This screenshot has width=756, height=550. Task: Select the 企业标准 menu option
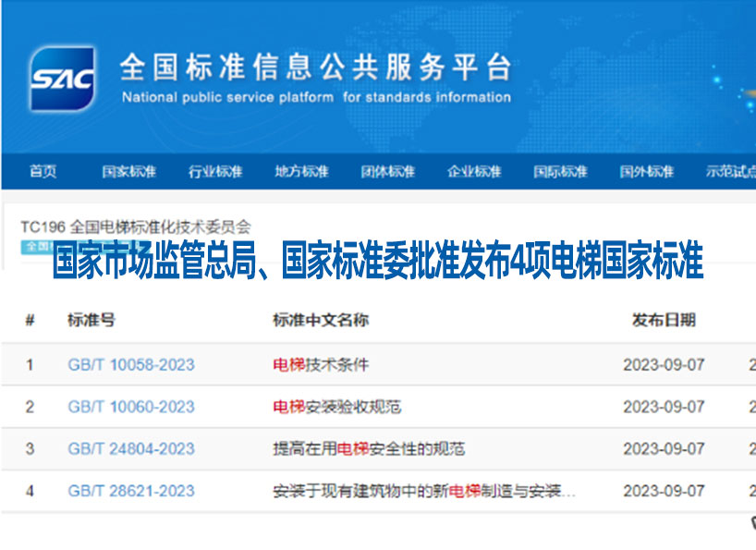473,171
